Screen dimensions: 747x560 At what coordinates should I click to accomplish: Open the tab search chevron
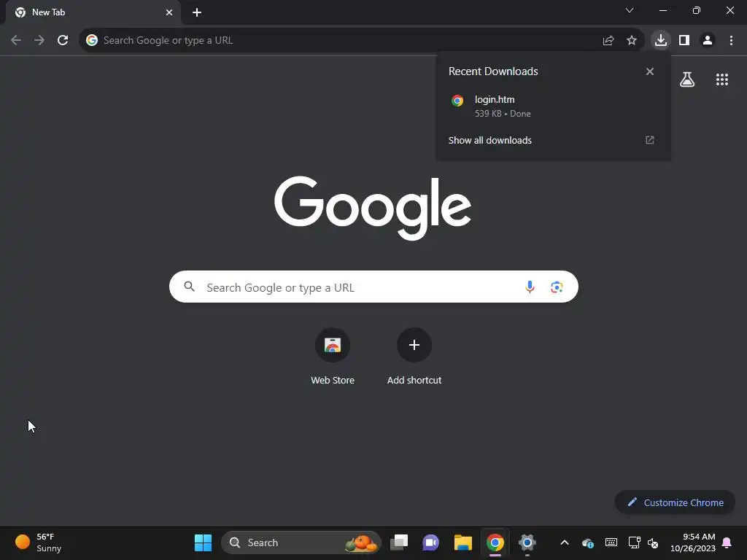point(630,10)
